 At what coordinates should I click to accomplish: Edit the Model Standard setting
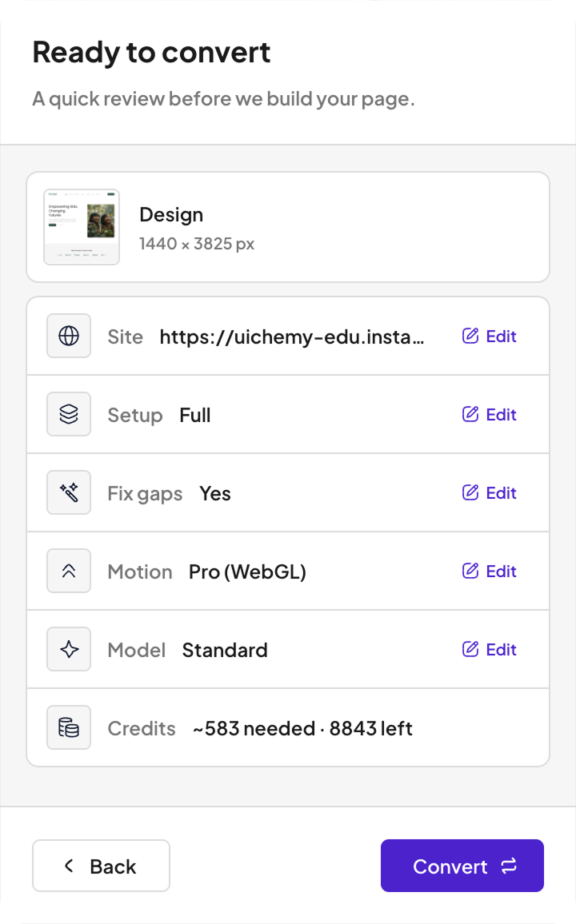tap(490, 650)
